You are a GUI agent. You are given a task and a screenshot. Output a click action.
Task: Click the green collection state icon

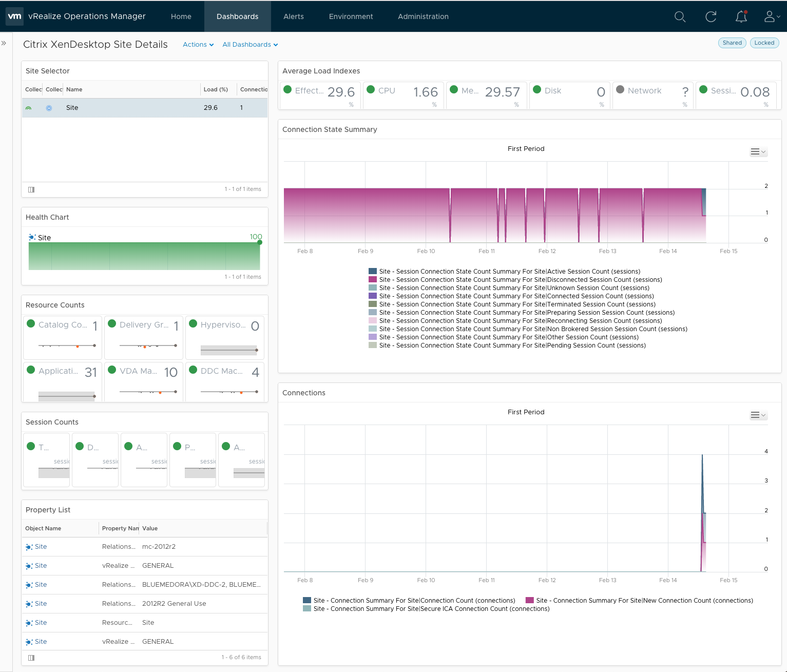pyautogui.click(x=29, y=108)
